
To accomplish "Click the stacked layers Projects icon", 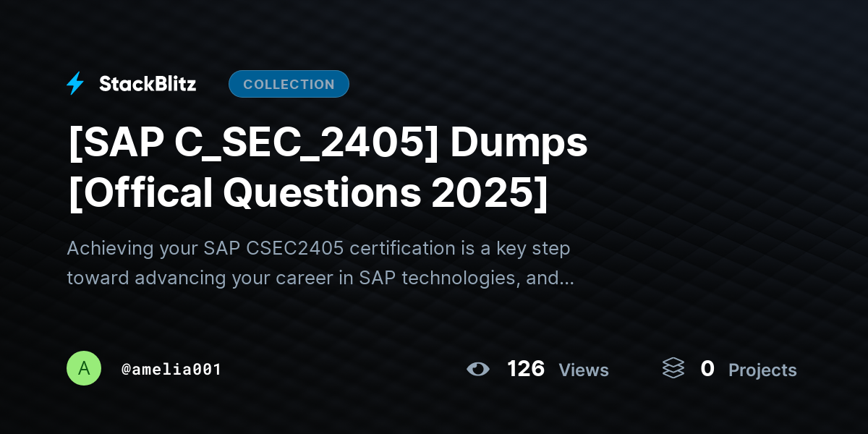I will tap(673, 369).
